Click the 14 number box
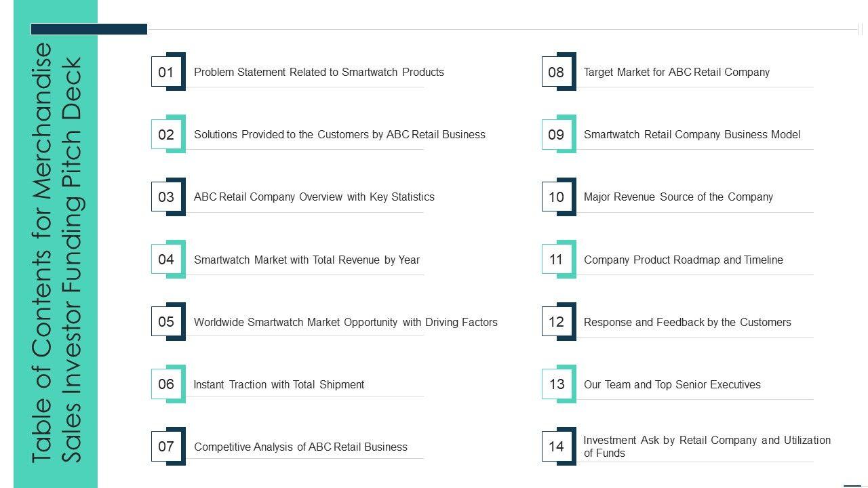This screenshot has width=868, height=488. (x=556, y=447)
